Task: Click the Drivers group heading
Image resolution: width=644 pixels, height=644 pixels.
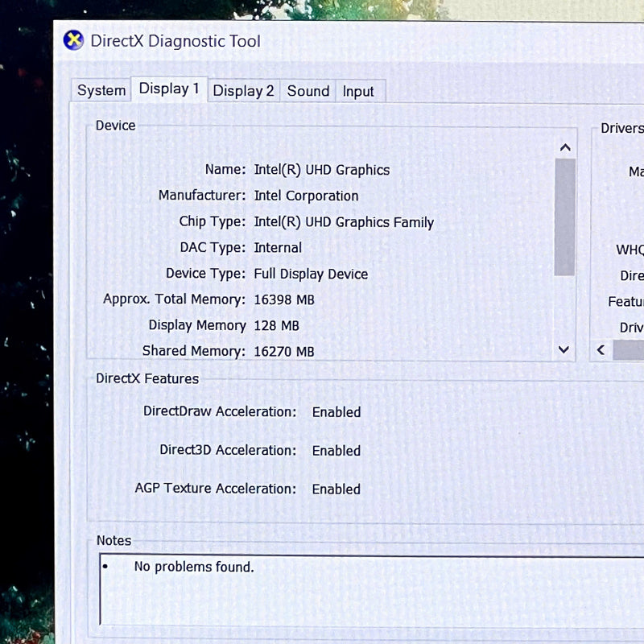Action: [622, 128]
